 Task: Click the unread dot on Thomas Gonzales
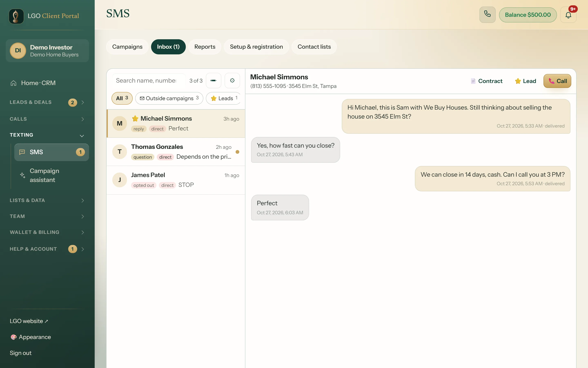(237, 152)
